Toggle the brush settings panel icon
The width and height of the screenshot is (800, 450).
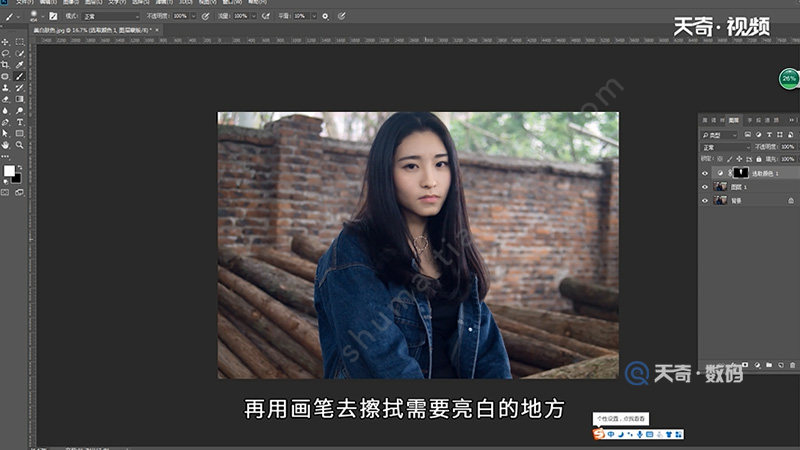(x=53, y=16)
